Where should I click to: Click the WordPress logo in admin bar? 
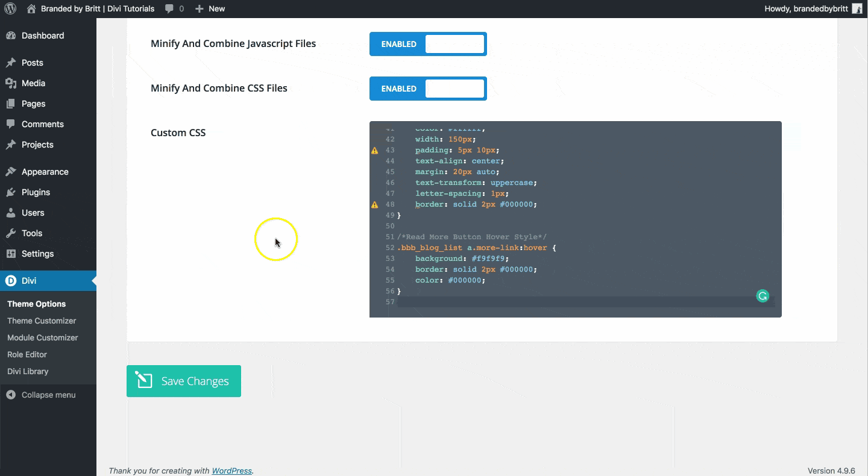[10, 8]
